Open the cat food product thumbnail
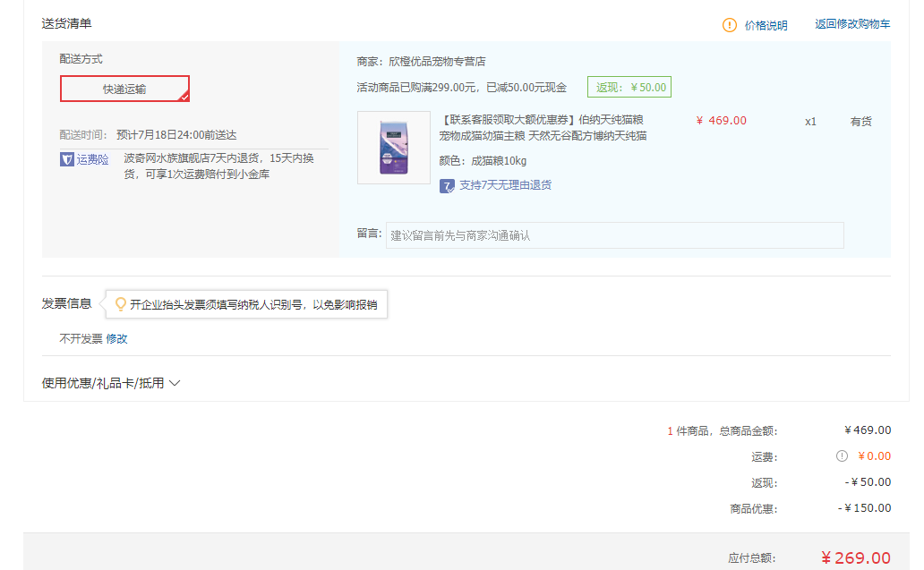This screenshot has height=570, width=924. [x=394, y=148]
